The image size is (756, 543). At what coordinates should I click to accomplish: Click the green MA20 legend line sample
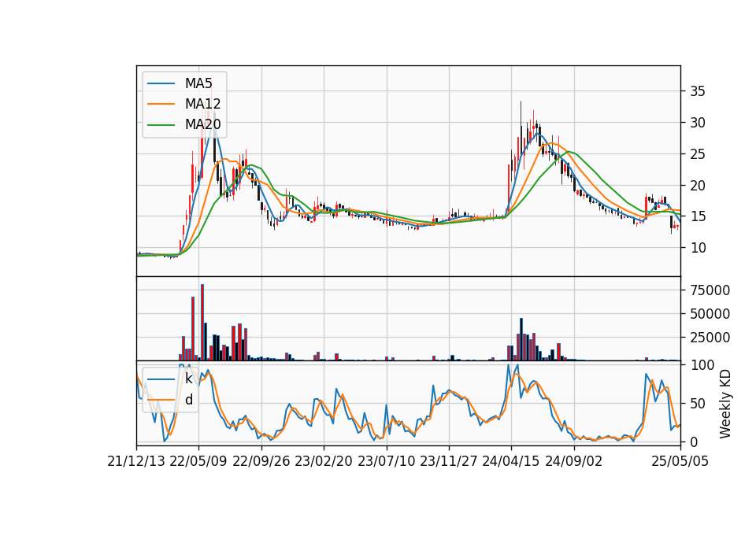click(161, 124)
